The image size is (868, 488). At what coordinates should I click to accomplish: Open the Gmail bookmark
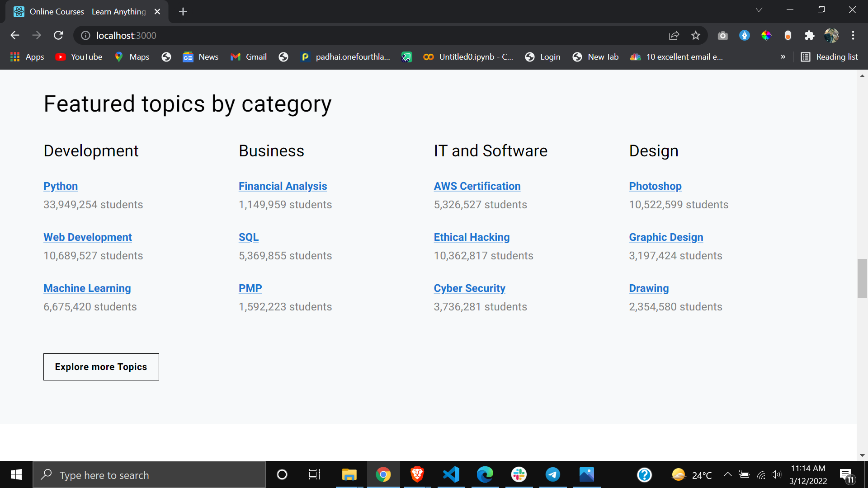coord(248,57)
